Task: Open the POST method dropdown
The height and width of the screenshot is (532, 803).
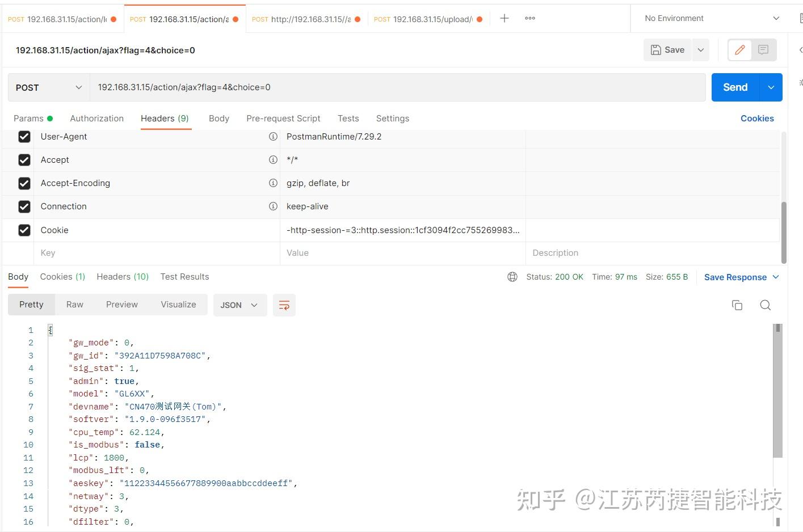Action: tap(48, 87)
